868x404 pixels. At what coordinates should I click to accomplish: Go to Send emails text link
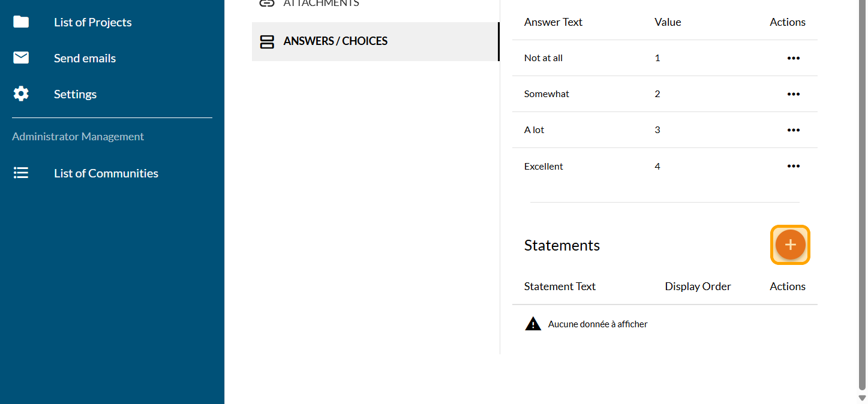85,58
